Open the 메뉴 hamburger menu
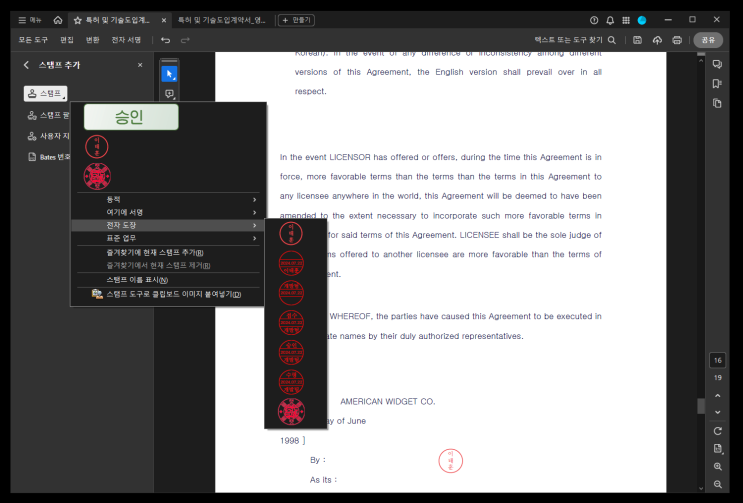This screenshot has height=503, width=743. pos(29,20)
